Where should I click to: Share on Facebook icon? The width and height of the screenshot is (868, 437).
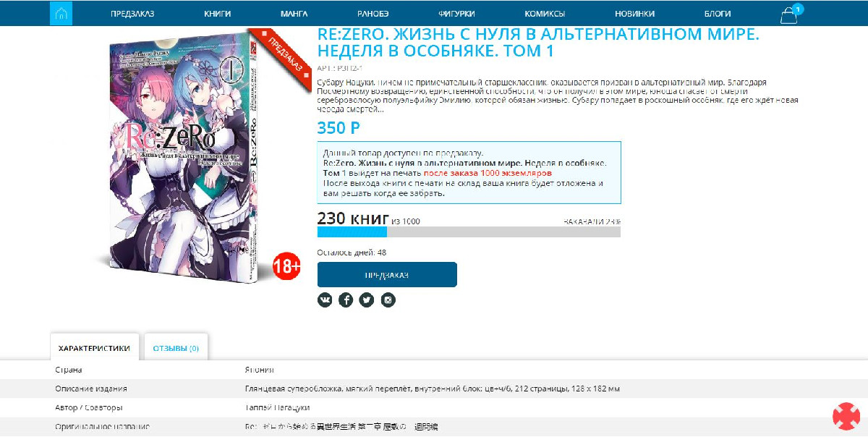[346, 300]
